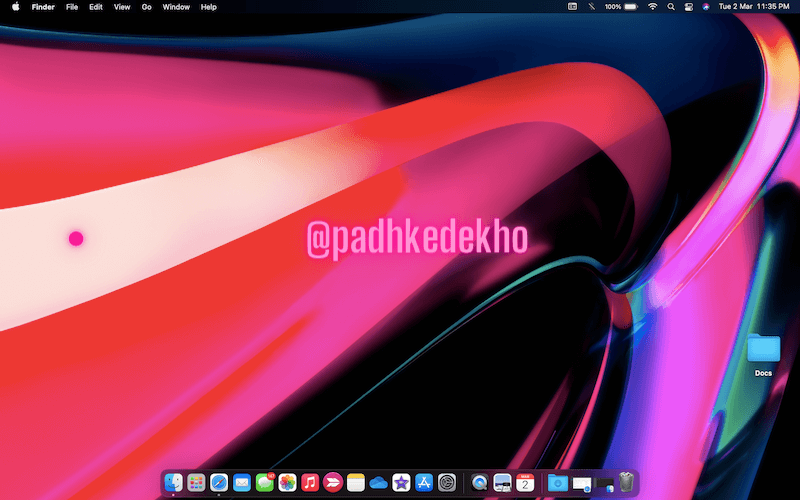Open Calendar icon showing date 2
800x500 pixels.
(525, 482)
